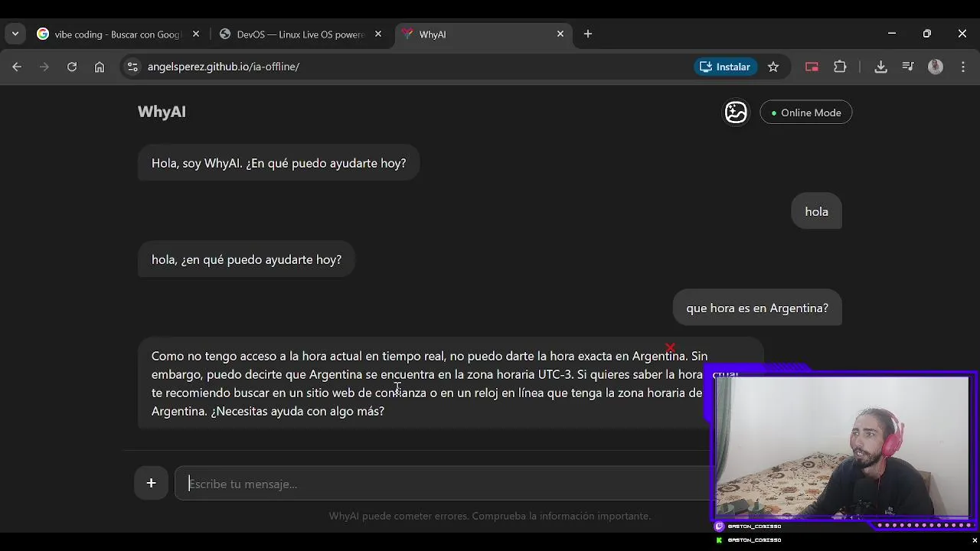Click the greeting message 'Hola, soy WhyAI'
This screenshot has height=551, width=980.
coord(279,163)
